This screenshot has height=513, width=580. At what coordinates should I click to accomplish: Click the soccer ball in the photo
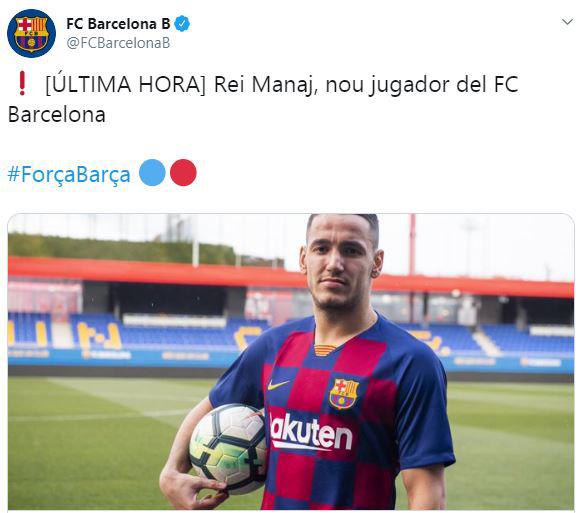pos(227,449)
